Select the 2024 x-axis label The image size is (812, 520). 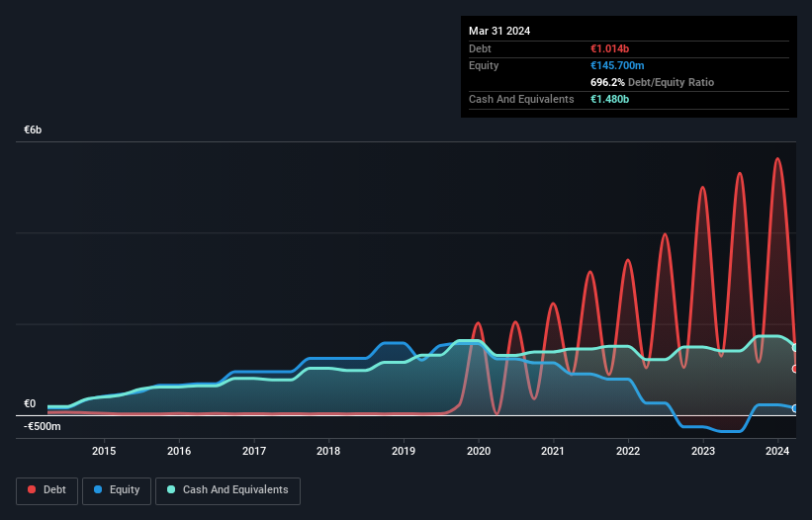point(777,451)
